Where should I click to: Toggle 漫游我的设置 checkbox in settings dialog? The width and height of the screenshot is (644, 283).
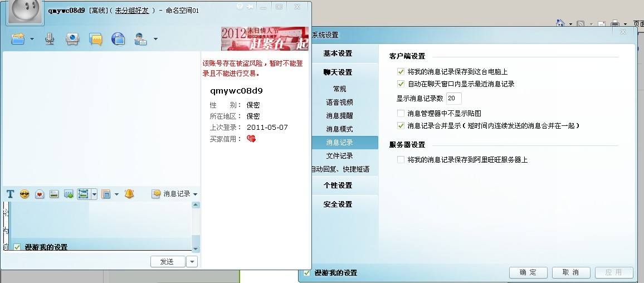tap(306, 273)
